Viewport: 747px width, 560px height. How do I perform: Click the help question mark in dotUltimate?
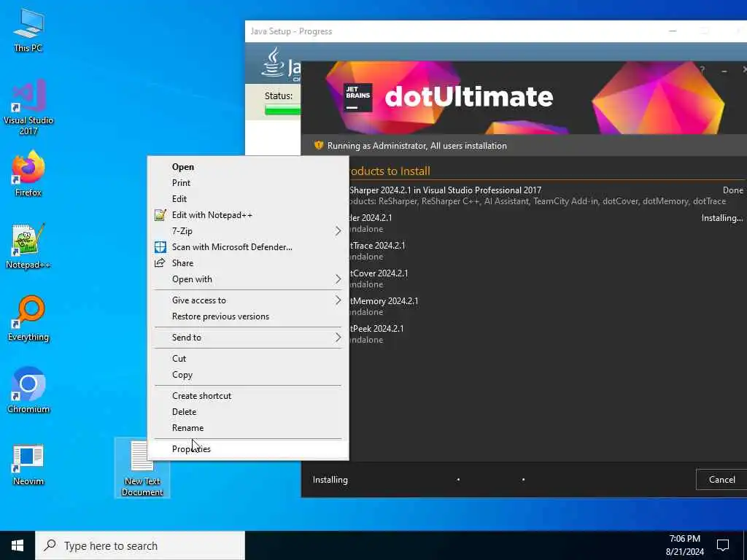[703, 70]
